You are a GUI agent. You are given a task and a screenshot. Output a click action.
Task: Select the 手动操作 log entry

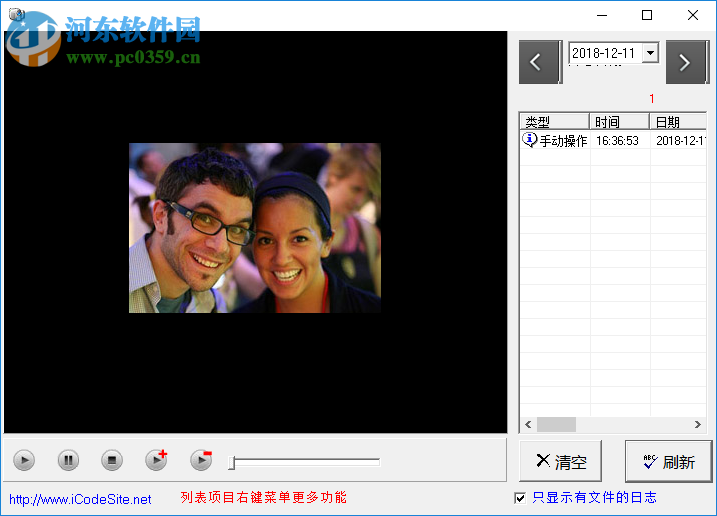tap(613, 140)
